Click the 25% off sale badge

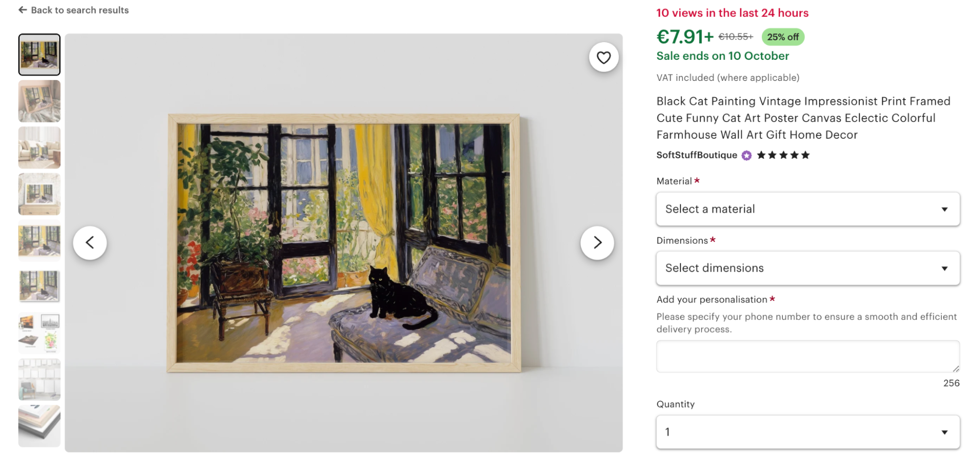[782, 36]
